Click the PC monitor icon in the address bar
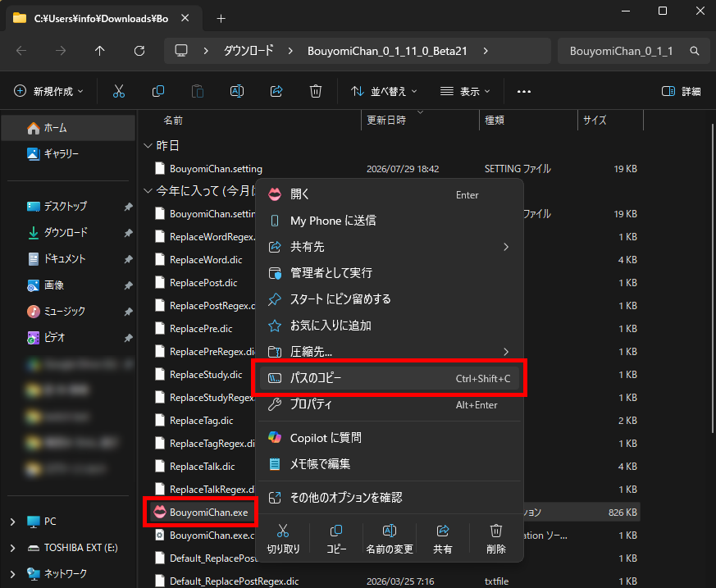716x588 pixels. (181, 51)
